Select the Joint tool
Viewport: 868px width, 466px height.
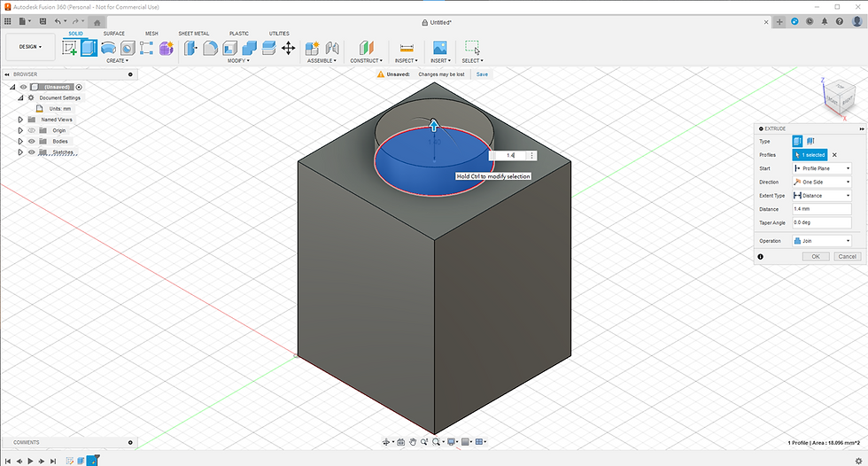[331, 48]
